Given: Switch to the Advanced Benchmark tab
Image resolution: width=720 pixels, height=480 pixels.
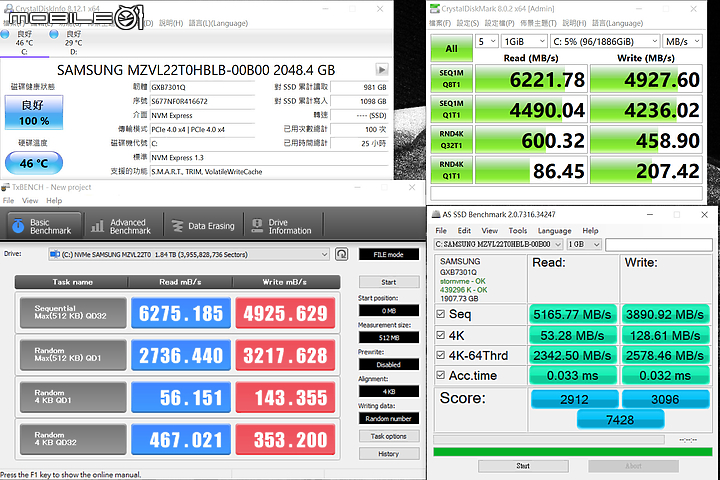Looking at the screenshot, I should point(122,226).
